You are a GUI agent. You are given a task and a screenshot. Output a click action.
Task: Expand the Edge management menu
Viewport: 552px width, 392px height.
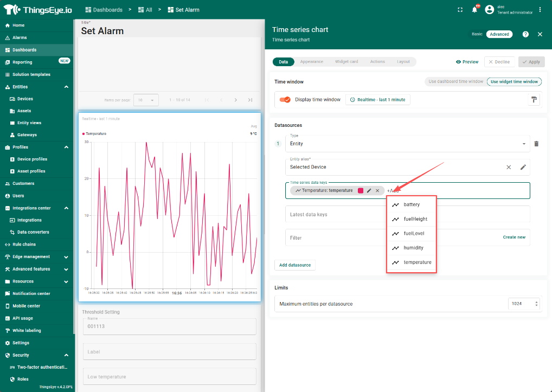66,257
